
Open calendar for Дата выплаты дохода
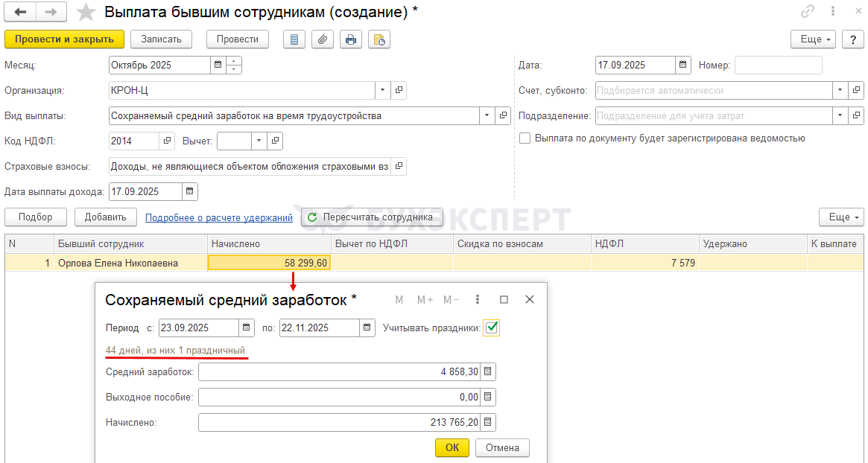190,191
